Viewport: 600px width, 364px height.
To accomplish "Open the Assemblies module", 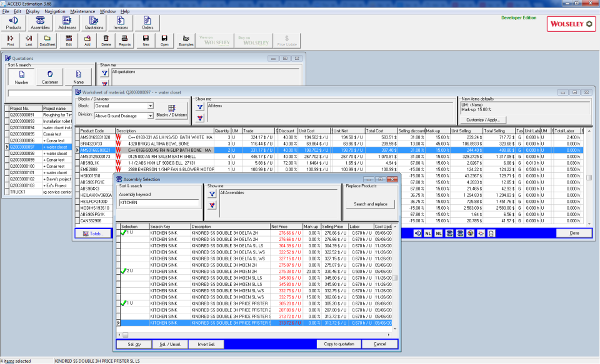I will point(39,22).
